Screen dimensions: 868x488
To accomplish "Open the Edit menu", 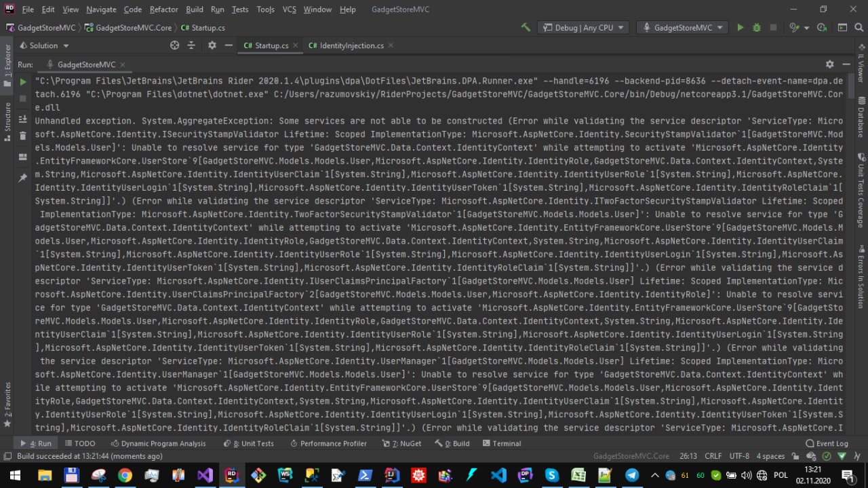I will [48, 10].
